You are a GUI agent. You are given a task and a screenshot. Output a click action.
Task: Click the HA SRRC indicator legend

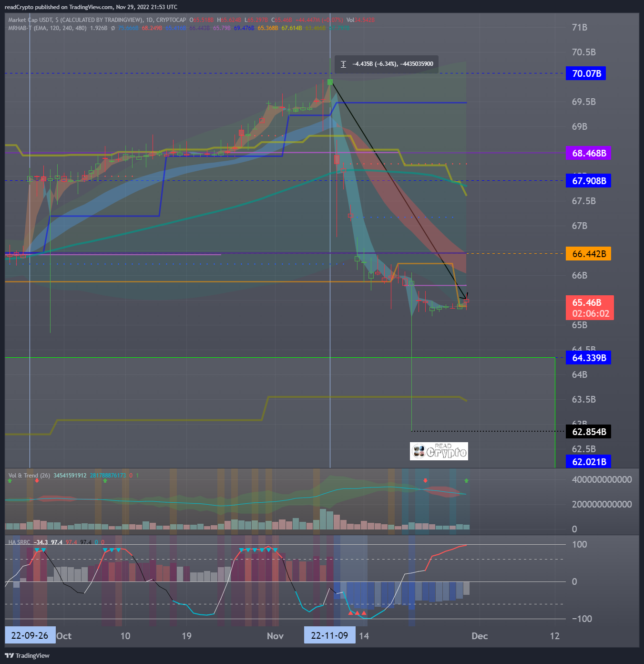click(x=19, y=542)
